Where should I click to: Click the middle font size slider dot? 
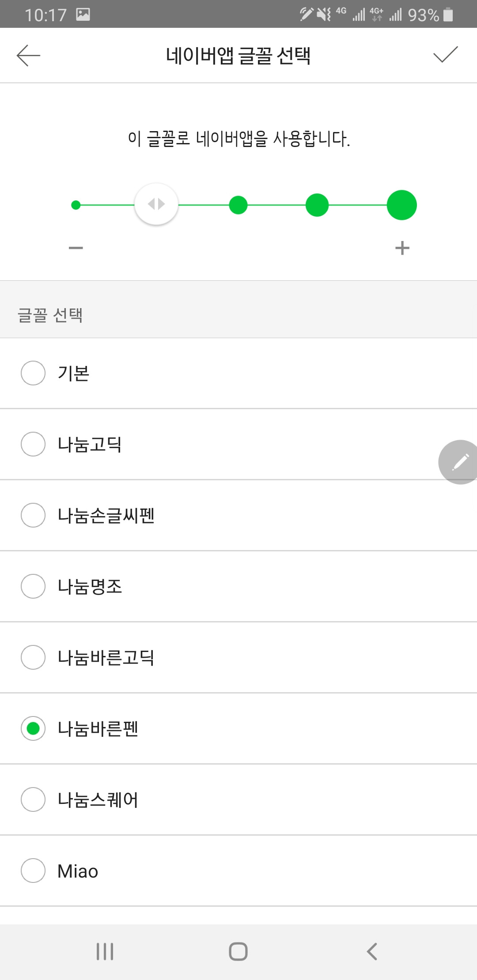(238, 205)
